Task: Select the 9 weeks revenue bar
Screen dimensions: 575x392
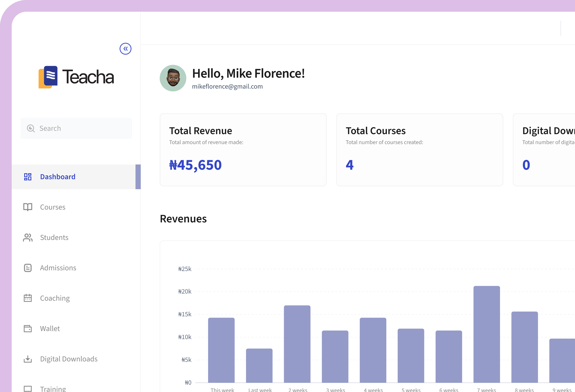Action: (562, 361)
